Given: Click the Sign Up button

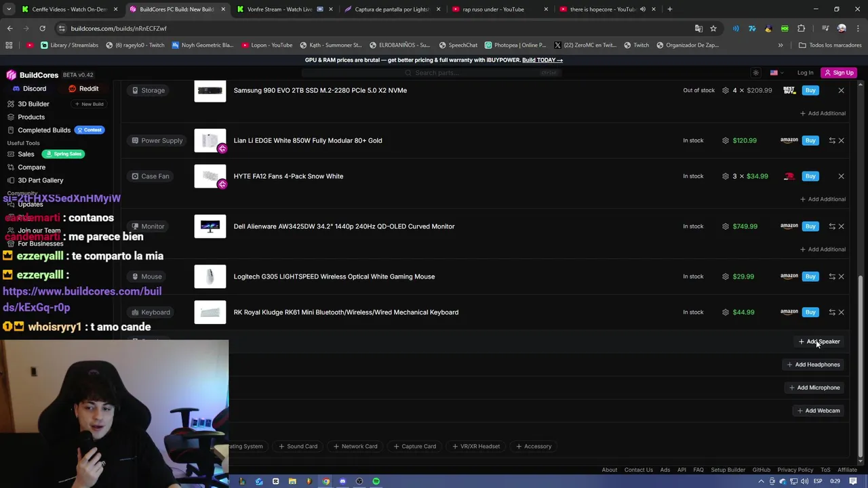Looking at the screenshot, I should pos(839,73).
